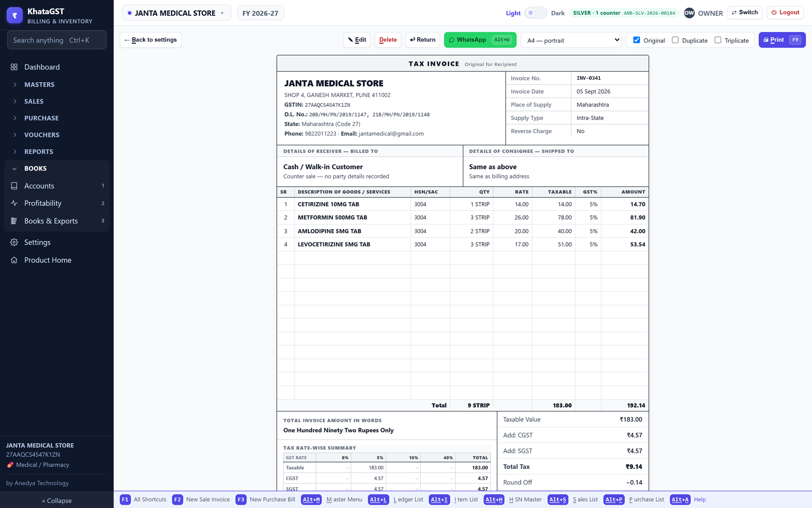
Task: Toggle the Light/Dark theme switch
Action: pyautogui.click(x=535, y=13)
